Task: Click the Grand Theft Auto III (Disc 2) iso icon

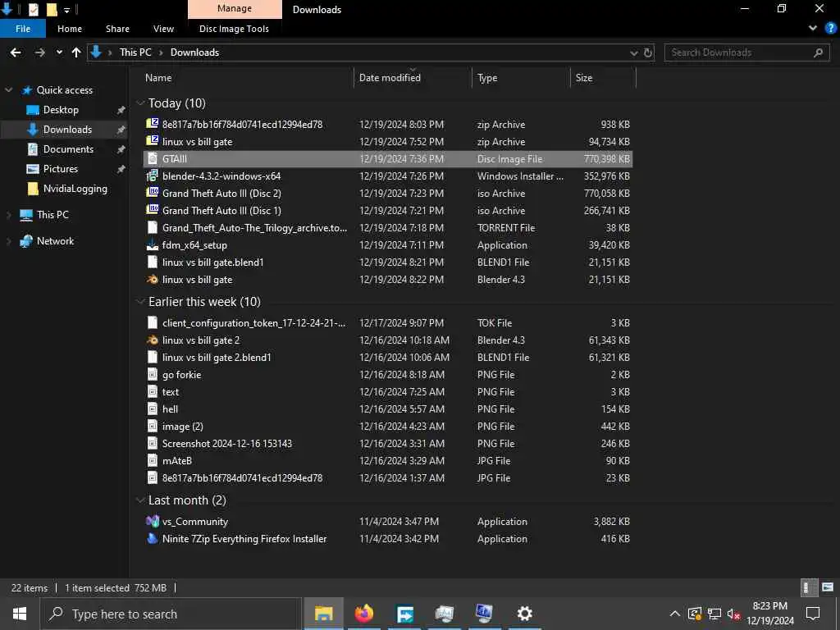Action: point(152,193)
